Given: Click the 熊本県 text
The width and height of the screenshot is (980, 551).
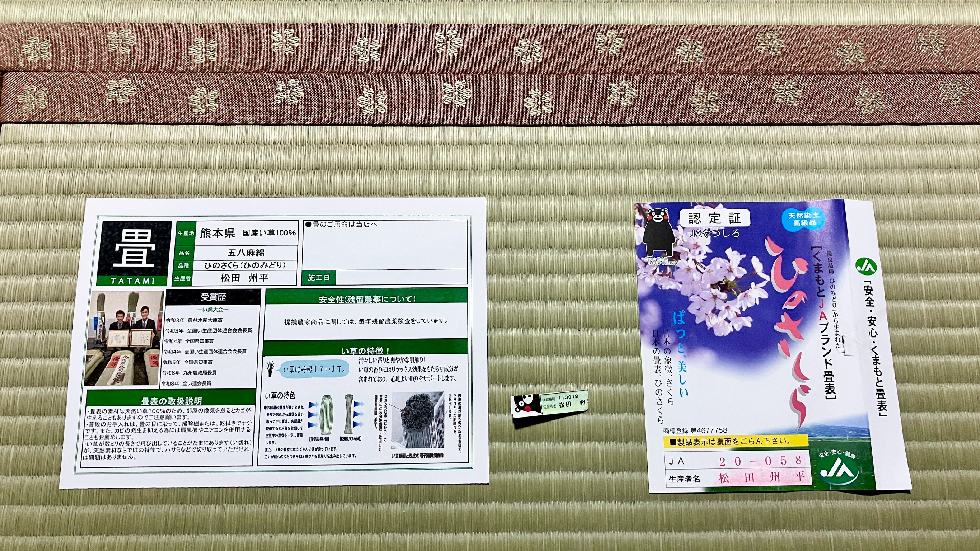Looking at the screenshot, I should click(x=218, y=232).
